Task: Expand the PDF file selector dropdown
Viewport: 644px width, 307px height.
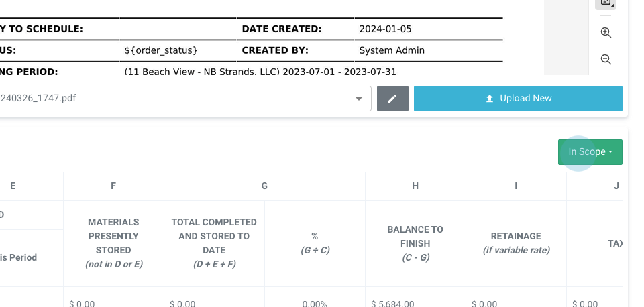Action: (x=358, y=99)
